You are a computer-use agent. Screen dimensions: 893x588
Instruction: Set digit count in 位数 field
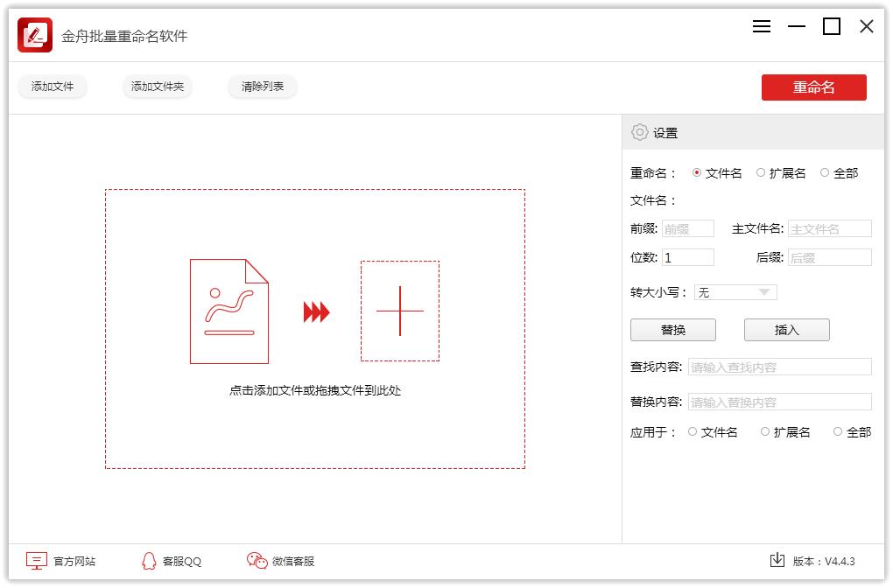point(687,256)
